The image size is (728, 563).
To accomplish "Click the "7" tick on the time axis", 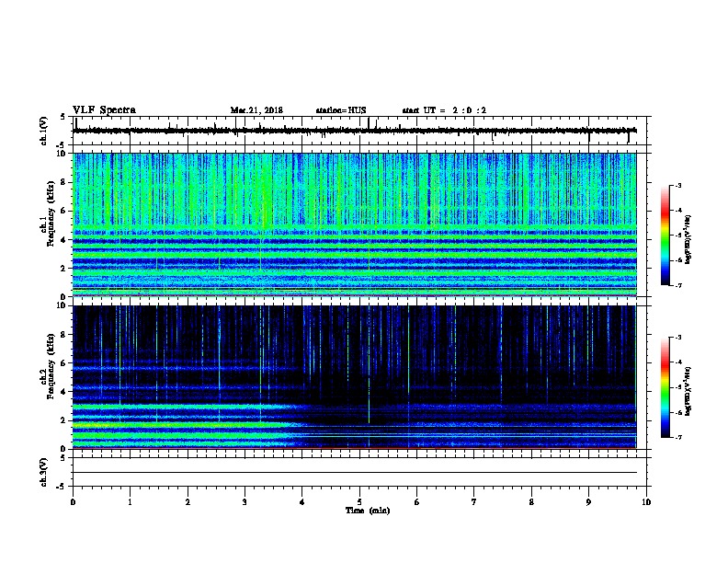I will (x=474, y=502).
